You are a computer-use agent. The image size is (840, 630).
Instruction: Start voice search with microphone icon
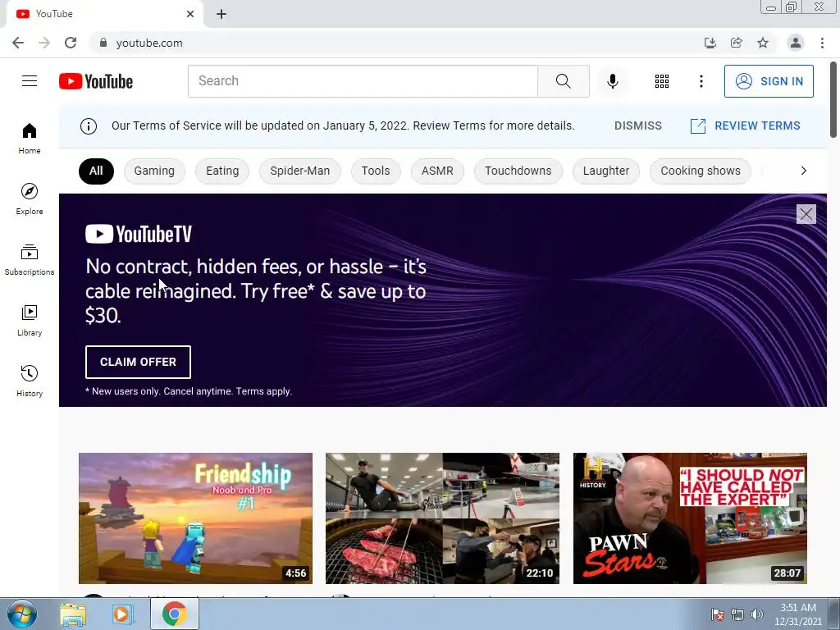(612, 81)
